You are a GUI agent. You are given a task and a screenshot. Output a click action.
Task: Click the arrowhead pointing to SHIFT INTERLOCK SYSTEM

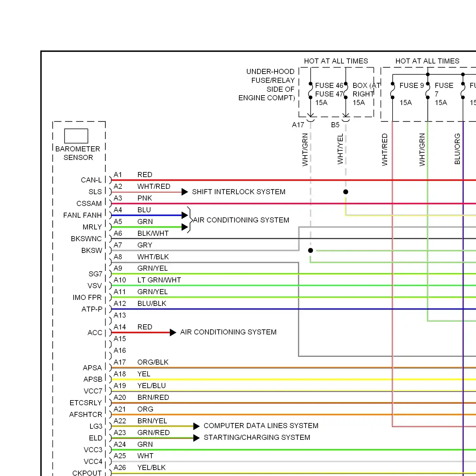click(x=185, y=192)
